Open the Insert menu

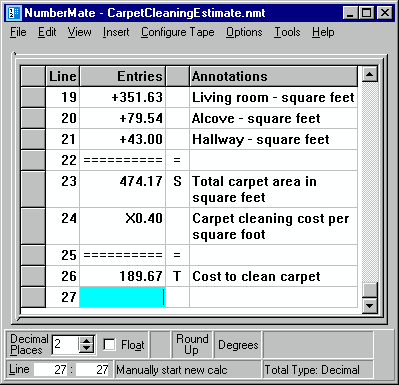[x=116, y=32]
